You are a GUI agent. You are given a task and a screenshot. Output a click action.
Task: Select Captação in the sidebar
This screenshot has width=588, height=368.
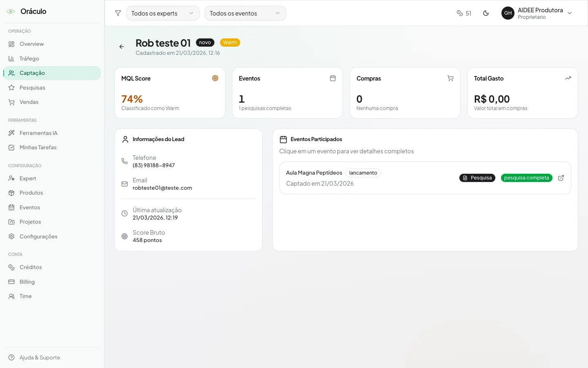pos(52,73)
